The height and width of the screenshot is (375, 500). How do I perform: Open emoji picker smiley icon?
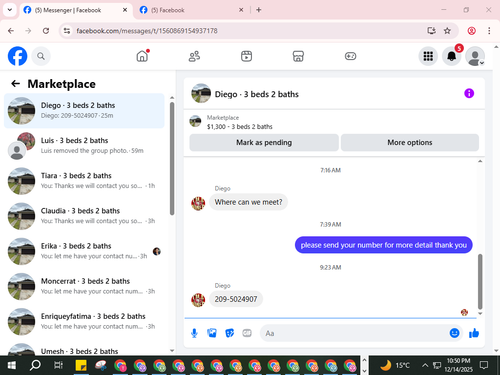454,333
